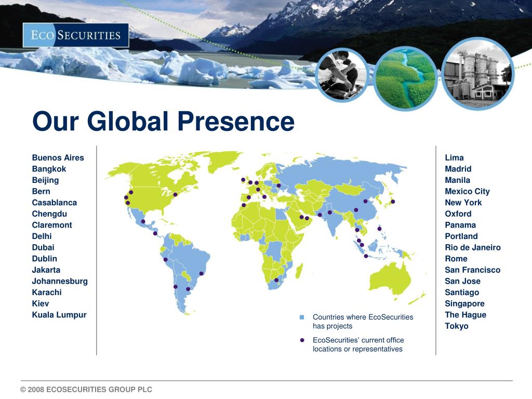Select 'Claremont' in the city list
Viewport: 532px width, 399px height.
(x=52, y=225)
